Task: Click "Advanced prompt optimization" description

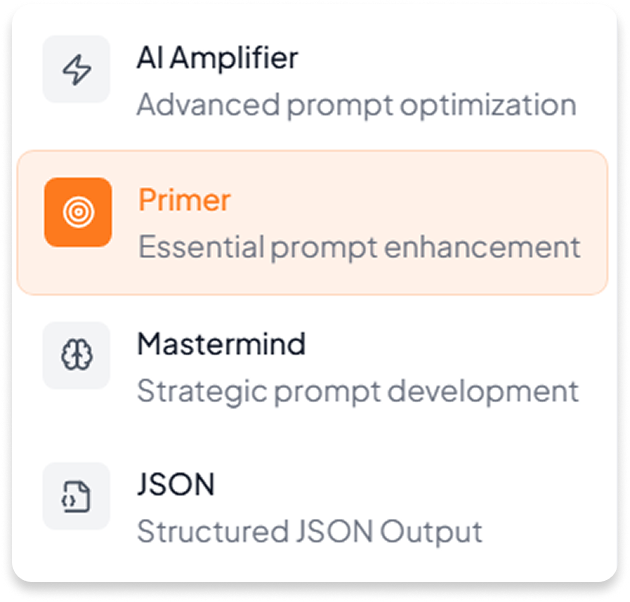Action: pyautogui.click(x=356, y=104)
